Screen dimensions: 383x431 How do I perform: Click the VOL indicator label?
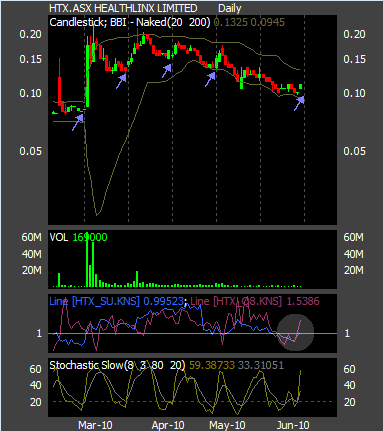(59, 237)
